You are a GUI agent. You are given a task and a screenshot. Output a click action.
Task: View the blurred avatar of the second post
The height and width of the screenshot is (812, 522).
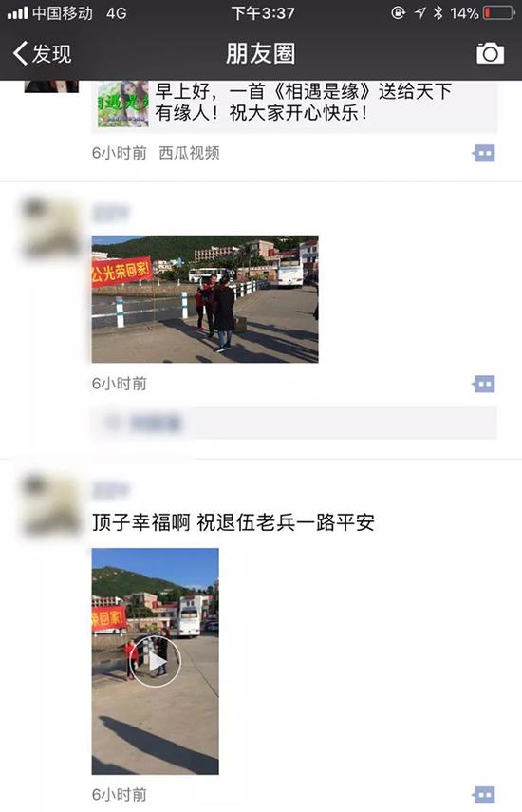[x=50, y=227]
